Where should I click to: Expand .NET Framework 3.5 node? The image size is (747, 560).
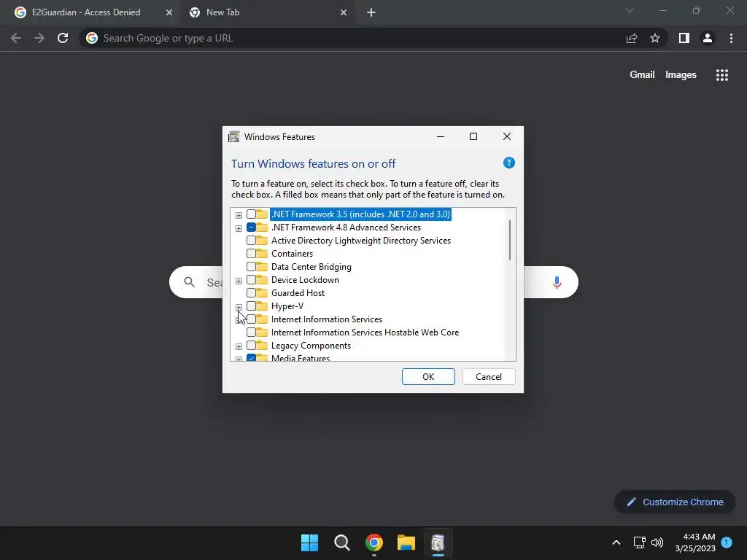pos(239,215)
